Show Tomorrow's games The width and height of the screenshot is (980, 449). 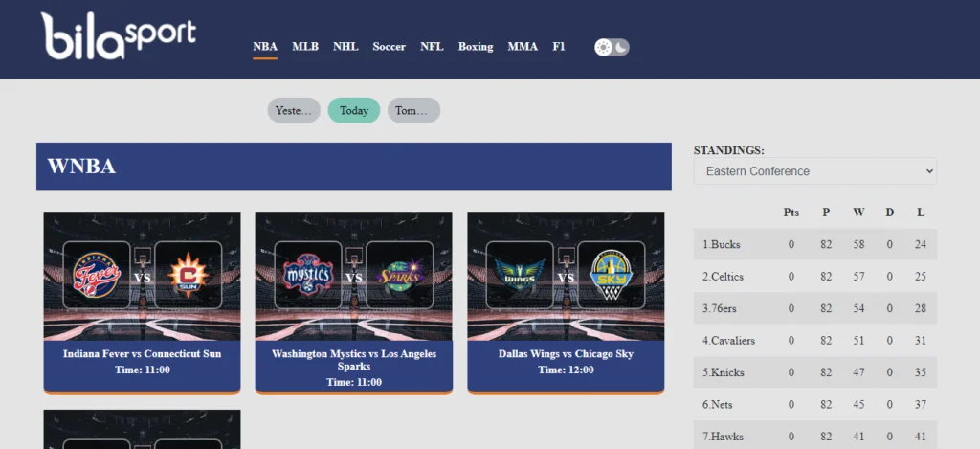tap(413, 111)
